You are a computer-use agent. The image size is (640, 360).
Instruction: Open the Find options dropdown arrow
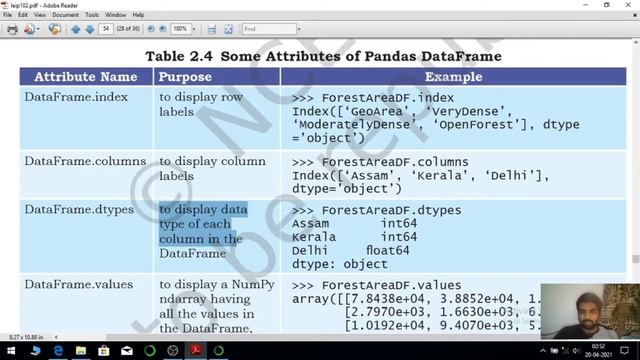[299, 29]
